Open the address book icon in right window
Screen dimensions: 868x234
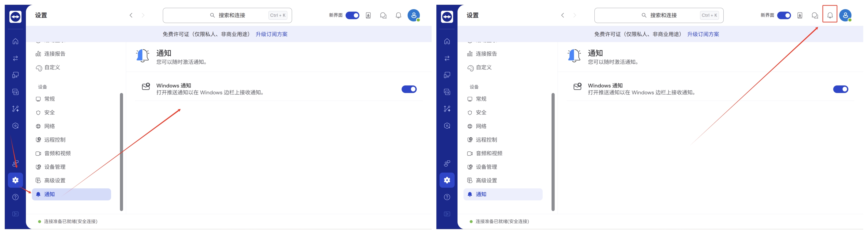tap(800, 16)
